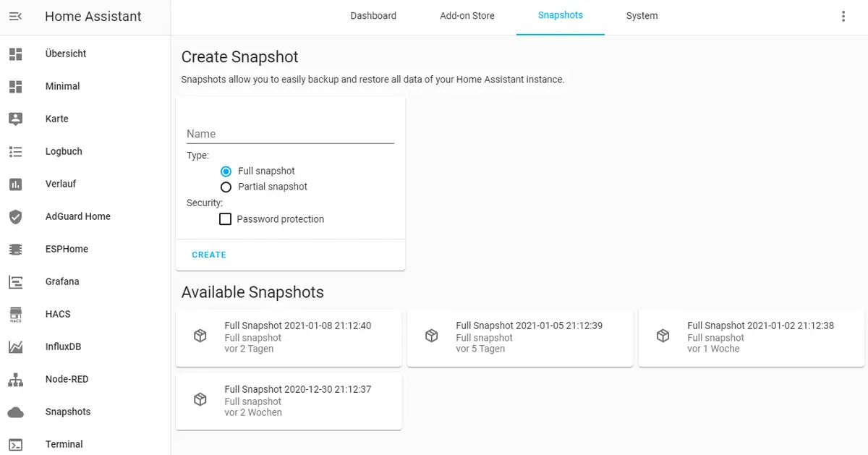
Task: Open the Grafana sidebar icon
Action: [x=15, y=281]
